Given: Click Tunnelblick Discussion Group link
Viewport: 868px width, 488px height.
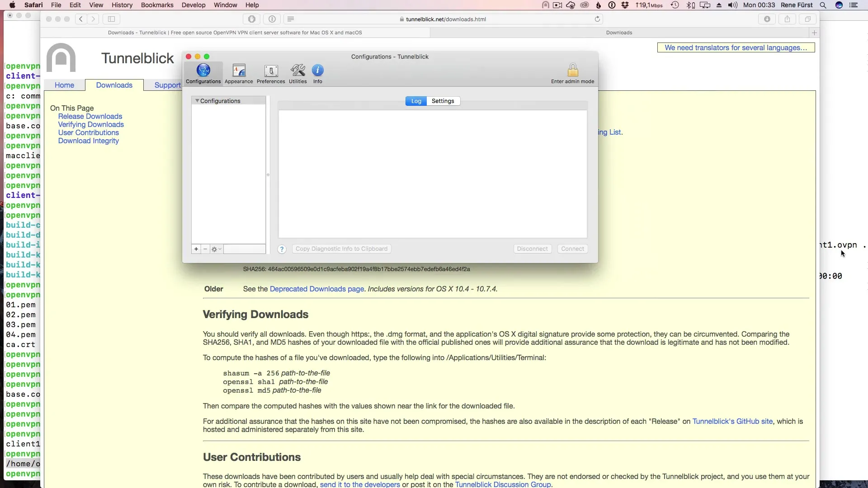Looking at the screenshot, I should pos(503,484).
